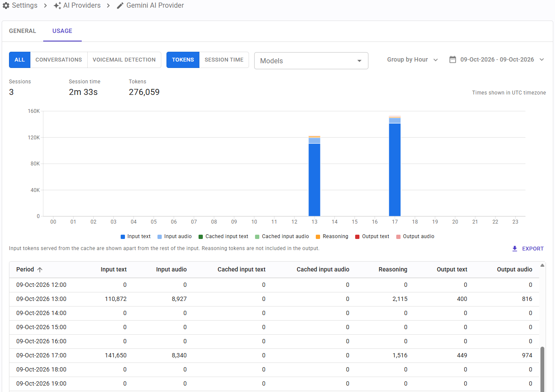Viewport: 555px width, 392px height.
Task: Toggle Input text legend swatch
Action: coord(123,237)
